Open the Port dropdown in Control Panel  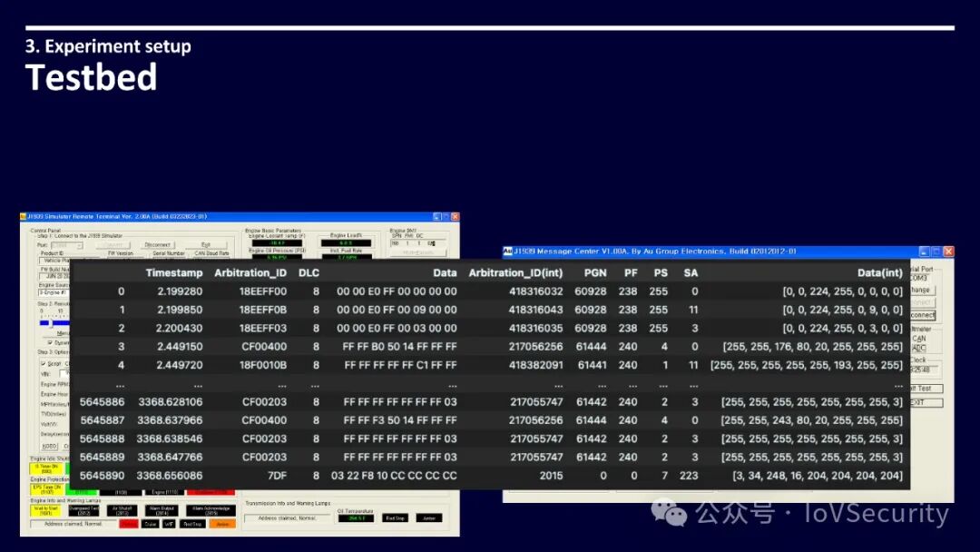click(65, 245)
